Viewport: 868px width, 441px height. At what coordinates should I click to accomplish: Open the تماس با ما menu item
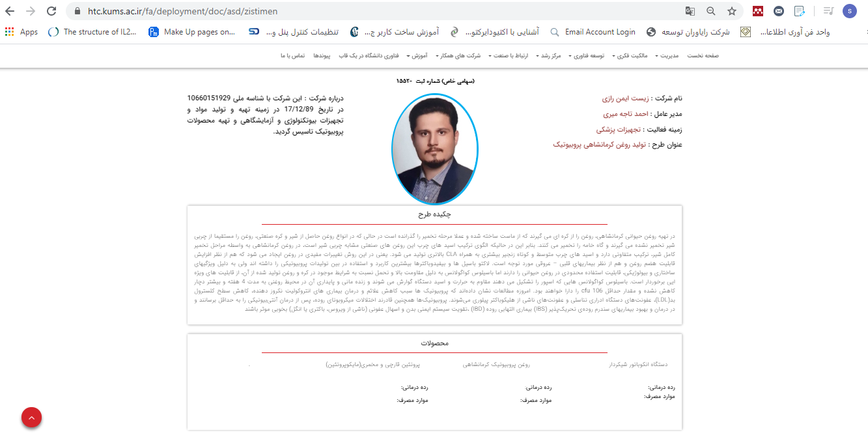[x=293, y=56]
